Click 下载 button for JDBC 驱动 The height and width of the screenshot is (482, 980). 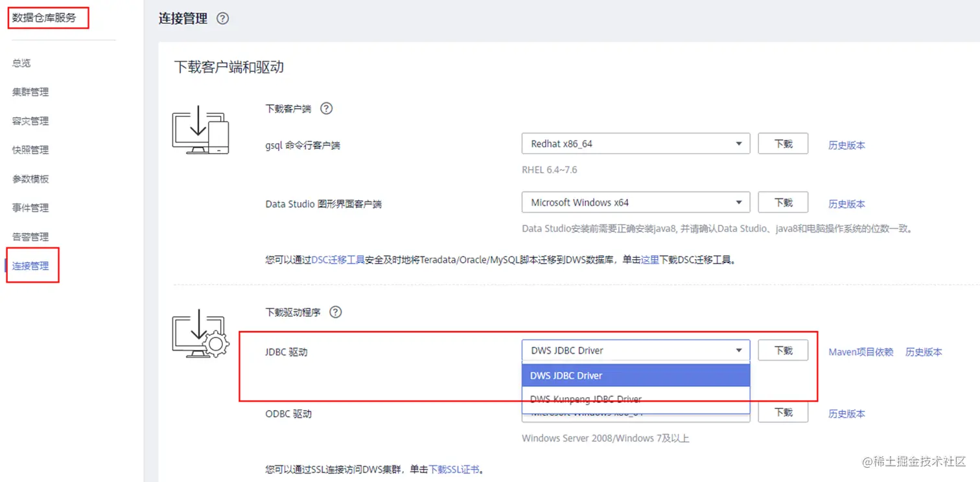(x=783, y=350)
